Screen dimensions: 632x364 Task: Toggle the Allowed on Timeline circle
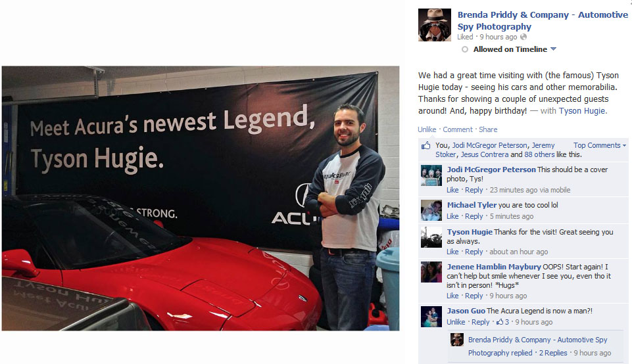(x=465, y=49)
